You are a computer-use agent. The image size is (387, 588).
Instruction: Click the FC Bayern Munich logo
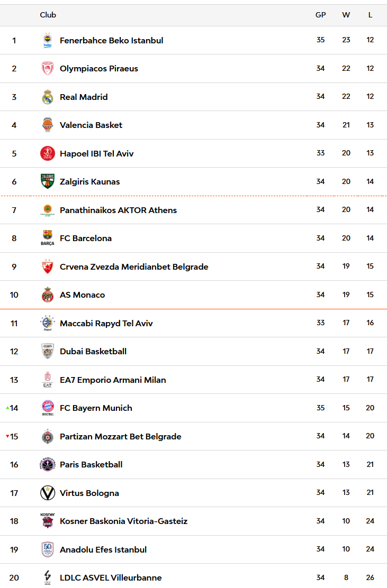[x=48, y=408]
